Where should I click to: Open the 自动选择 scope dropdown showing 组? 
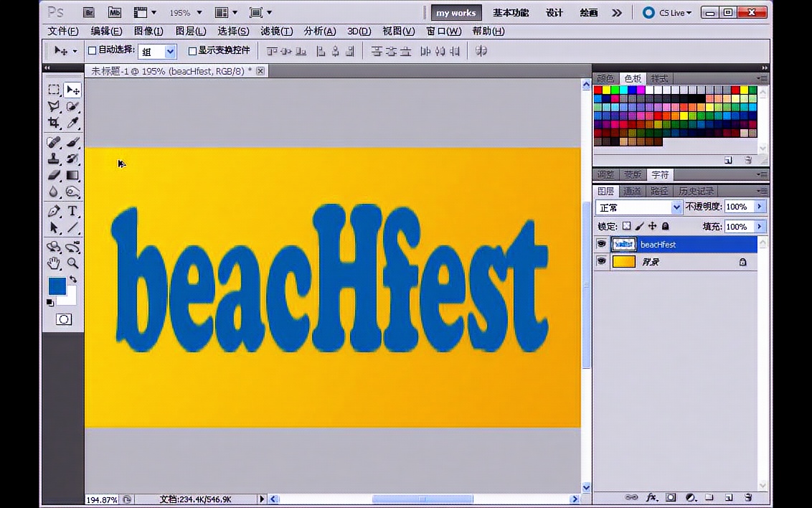[x=169, y=50]
